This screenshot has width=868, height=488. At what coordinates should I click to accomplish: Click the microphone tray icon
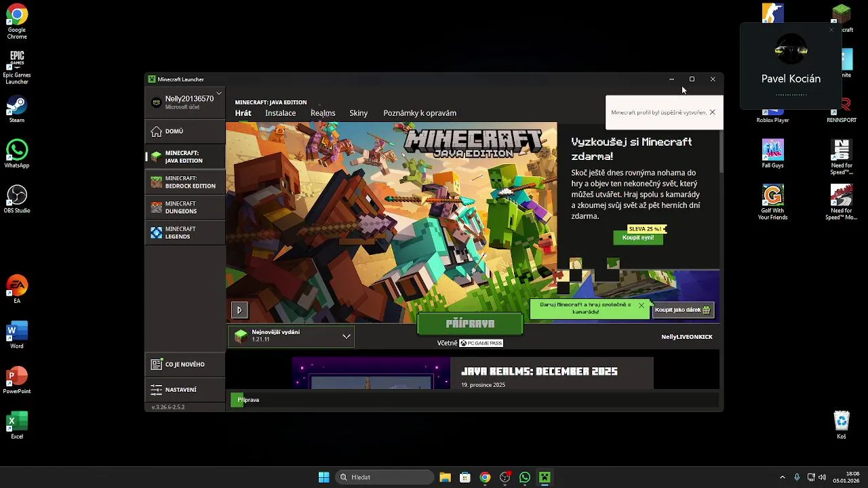point(797,477)
